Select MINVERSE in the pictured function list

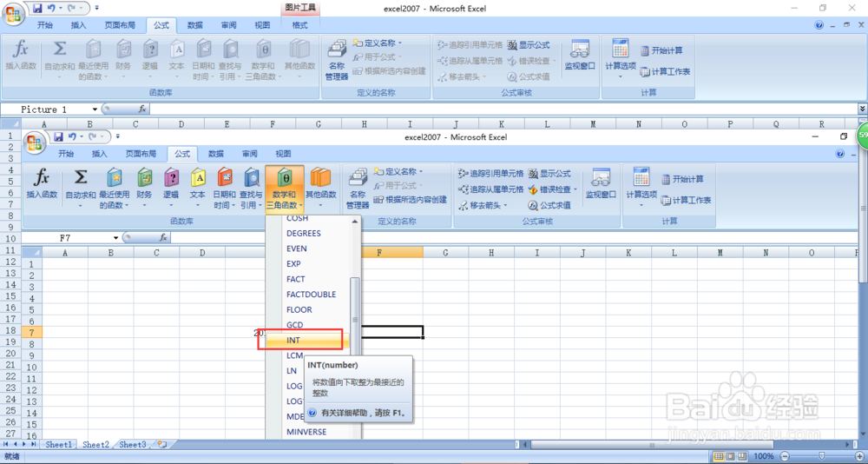coord(306,432)
